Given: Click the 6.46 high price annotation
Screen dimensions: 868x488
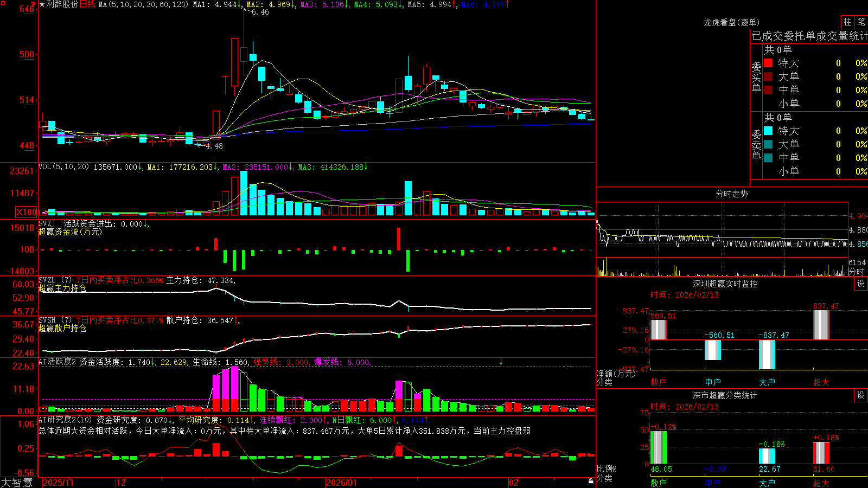Looking at the screenshot, I should [260, 12].
